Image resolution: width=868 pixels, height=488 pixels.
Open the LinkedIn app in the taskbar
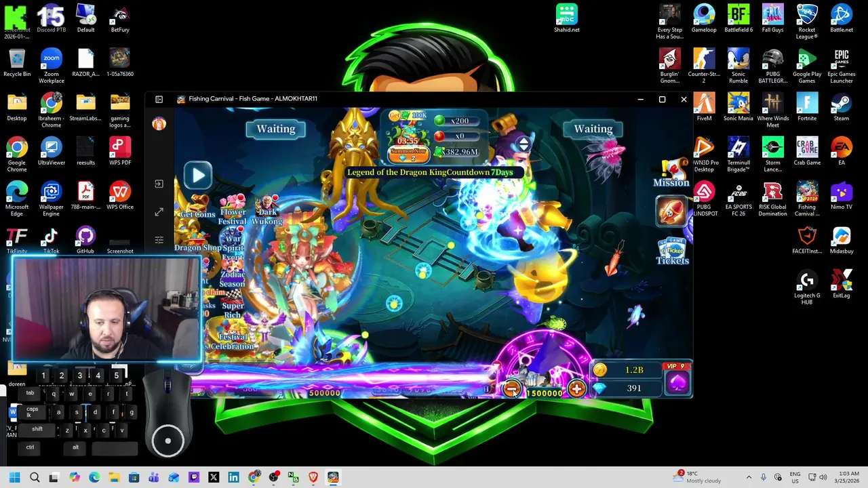(233, 477)
